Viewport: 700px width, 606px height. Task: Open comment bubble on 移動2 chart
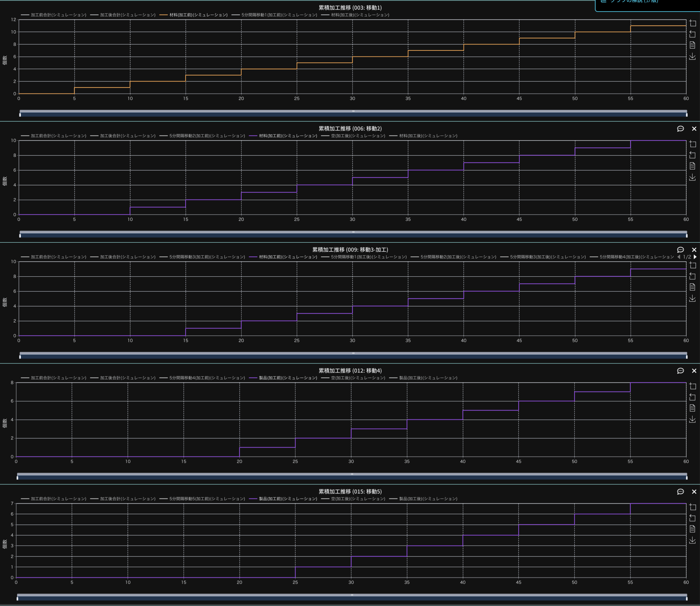[x=680, y=129]
